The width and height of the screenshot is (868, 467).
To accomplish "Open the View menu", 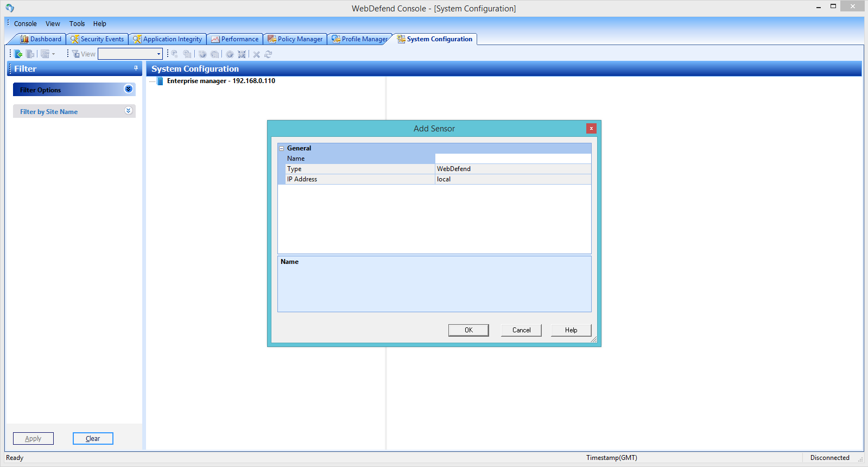I will pos(53,24).
